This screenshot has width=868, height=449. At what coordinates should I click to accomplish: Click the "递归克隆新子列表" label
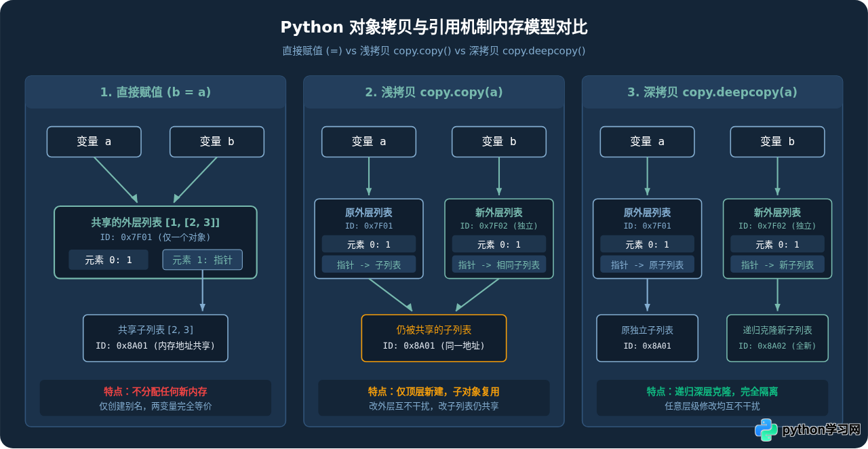[x=777, y=330]
